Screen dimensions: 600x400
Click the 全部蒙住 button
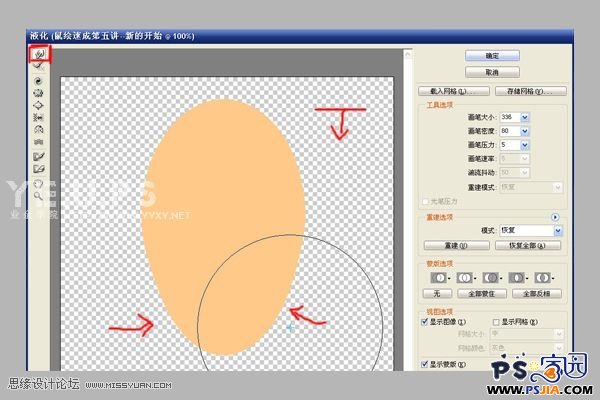482,294
